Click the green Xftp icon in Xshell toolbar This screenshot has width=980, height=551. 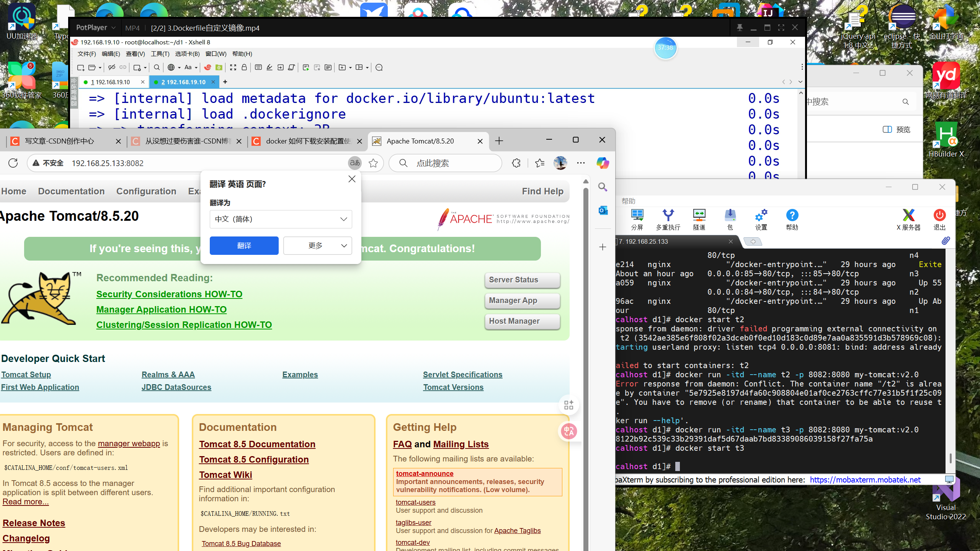coord(219,67)
